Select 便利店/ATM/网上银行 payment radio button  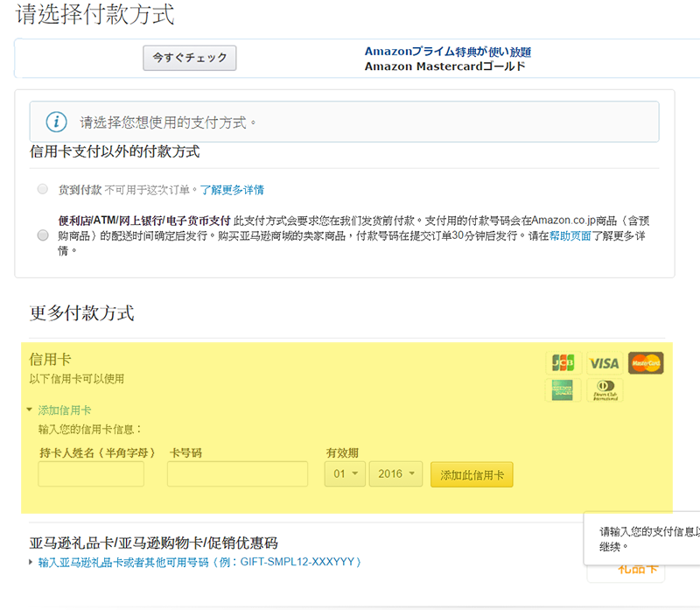click(x=43, y=235)
